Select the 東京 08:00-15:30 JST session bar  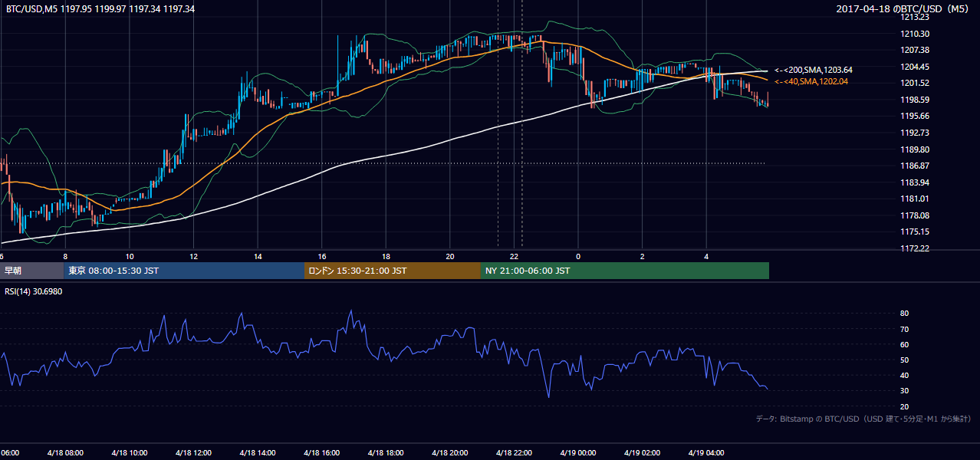pyautogui.click(x=184, y=271)
